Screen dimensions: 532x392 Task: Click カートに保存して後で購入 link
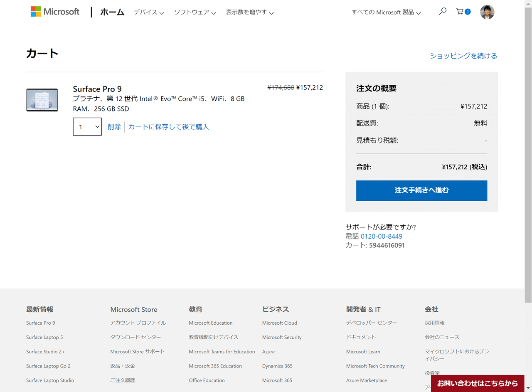click(168, 127)
